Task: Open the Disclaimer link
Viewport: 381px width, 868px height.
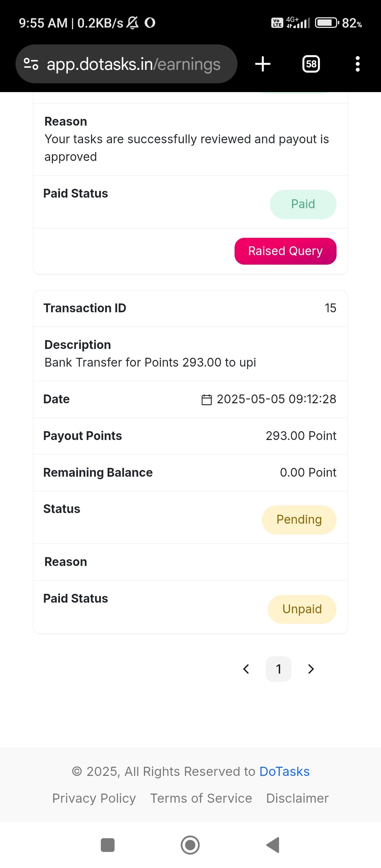Action: click(x=297, y=798)
